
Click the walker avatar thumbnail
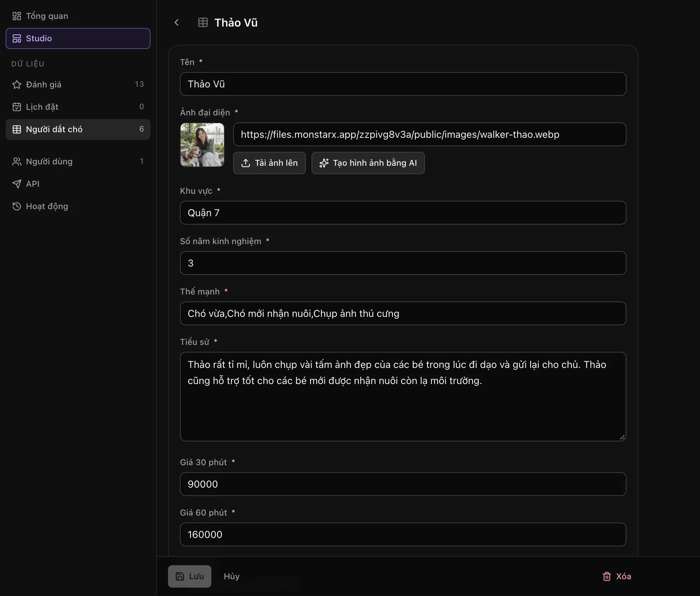pyautogui.click(x=202, y=145)
